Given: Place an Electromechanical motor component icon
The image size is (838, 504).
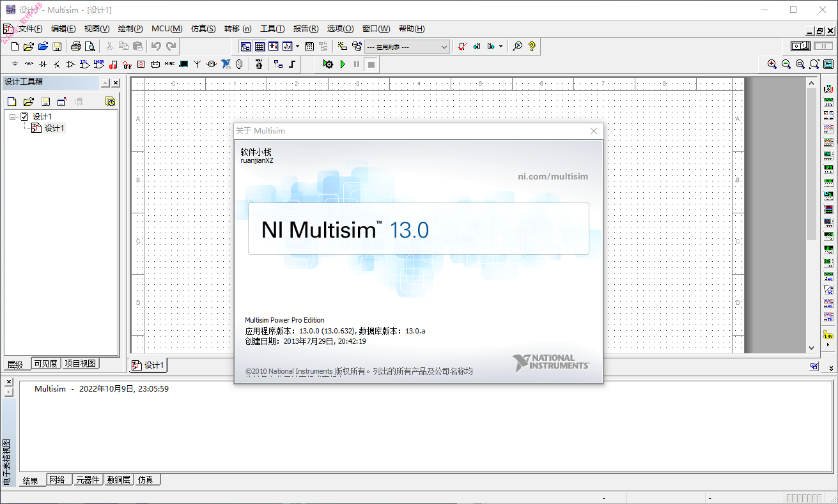Looking at the screenshot, I should [x=212, y=64].
